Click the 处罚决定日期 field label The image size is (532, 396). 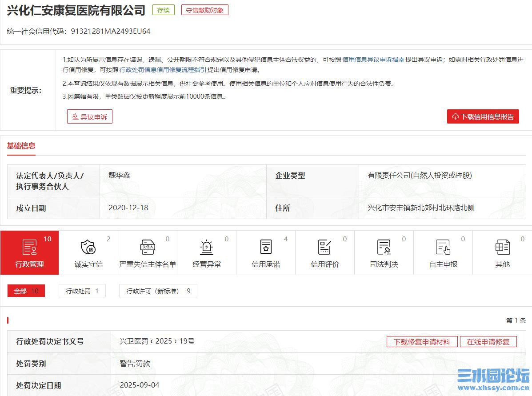(39, 385)
